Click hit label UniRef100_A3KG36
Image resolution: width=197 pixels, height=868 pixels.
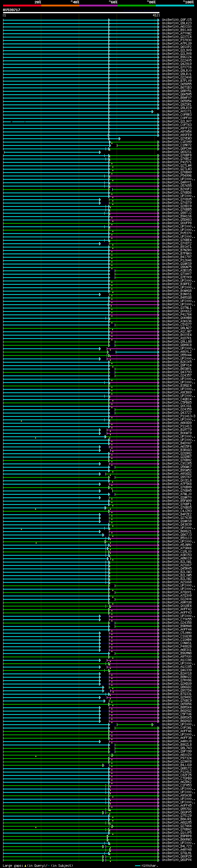point(177,321)
